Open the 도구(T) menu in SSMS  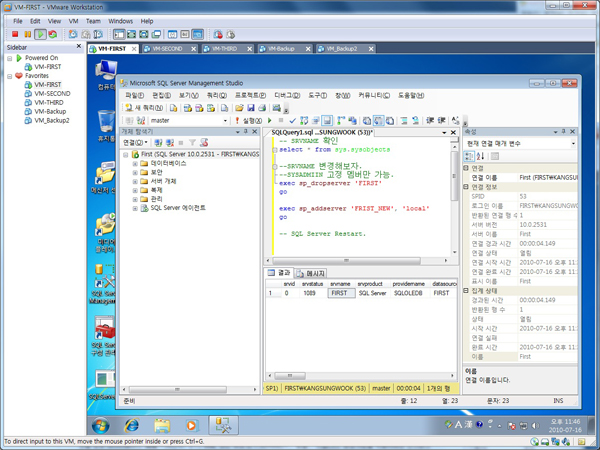(318, 95)
